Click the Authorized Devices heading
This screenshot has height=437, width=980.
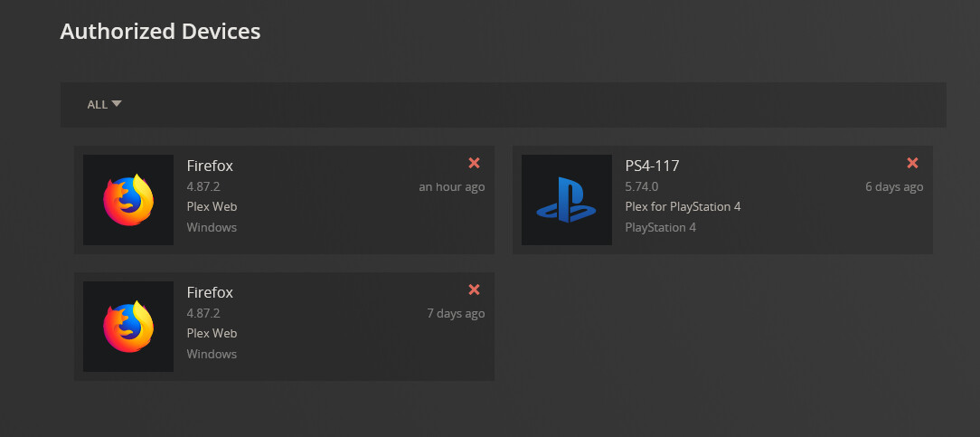click(x=160, y=32)
